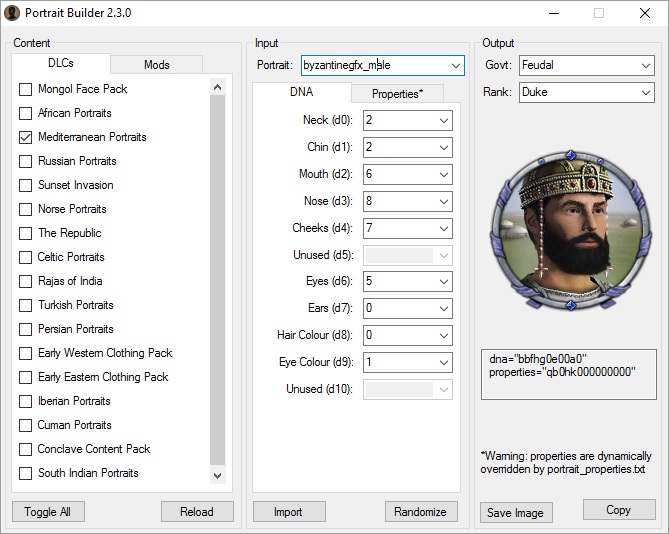The height and width of the screenshot is (534, 669).
Task: Enable Sunset Invasion DLC
Action: click(x=26, y=186)
